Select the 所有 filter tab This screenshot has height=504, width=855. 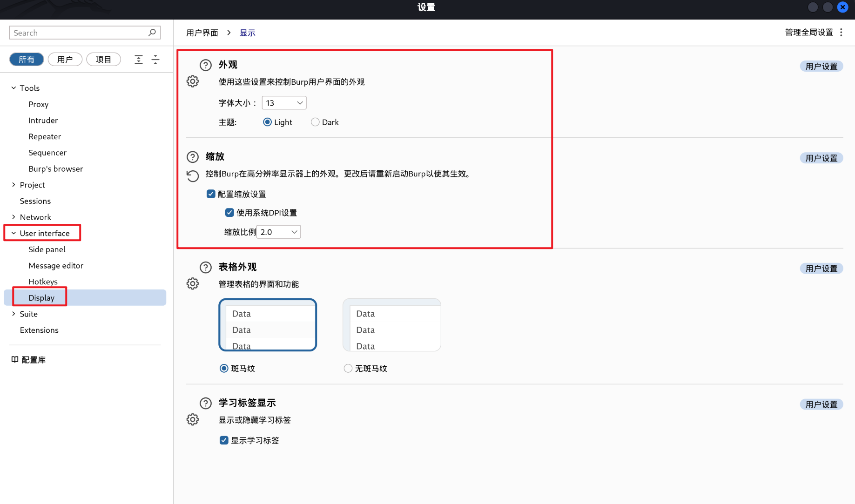point(27,59)
